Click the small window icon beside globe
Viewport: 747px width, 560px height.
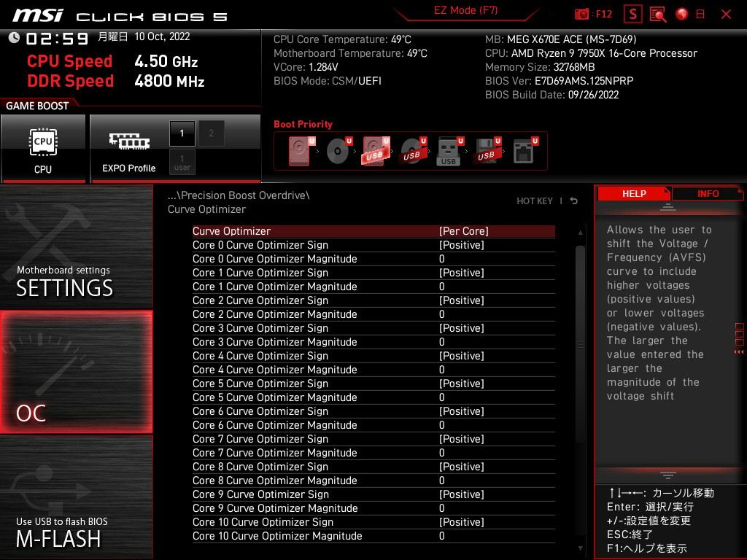700,15
